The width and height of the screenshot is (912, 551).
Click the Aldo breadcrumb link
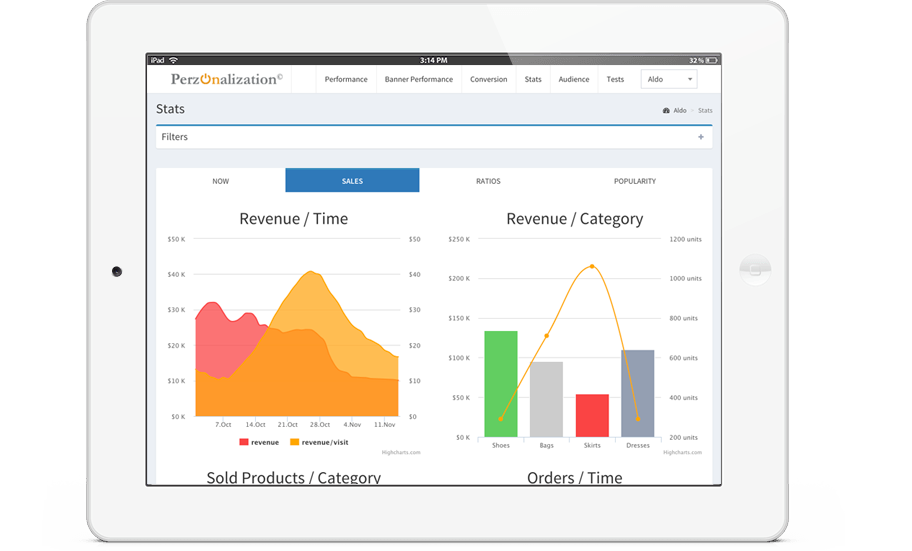pos(680,111)
